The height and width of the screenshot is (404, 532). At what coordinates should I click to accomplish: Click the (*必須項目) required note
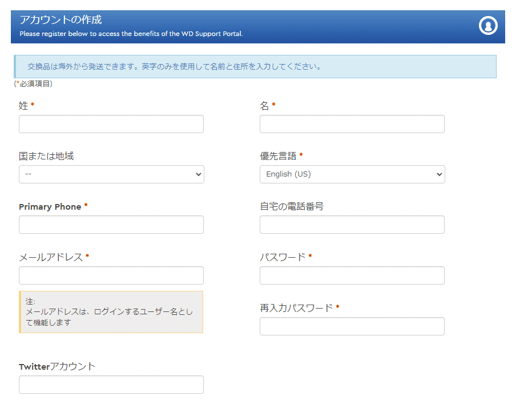[33, 83]
